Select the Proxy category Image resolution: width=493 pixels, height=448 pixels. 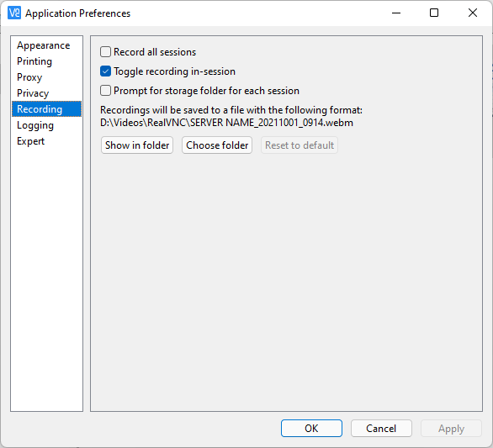(x=29, y=77)
